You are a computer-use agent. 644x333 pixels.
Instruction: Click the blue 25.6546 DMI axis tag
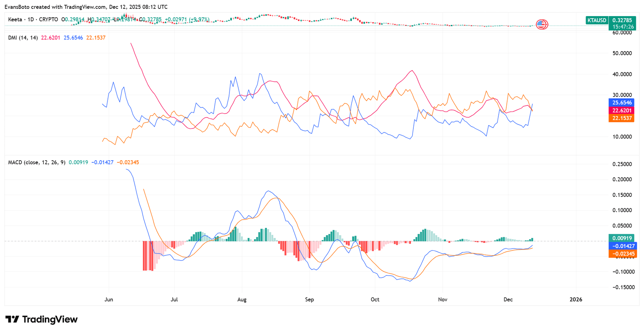click(622, 103)
